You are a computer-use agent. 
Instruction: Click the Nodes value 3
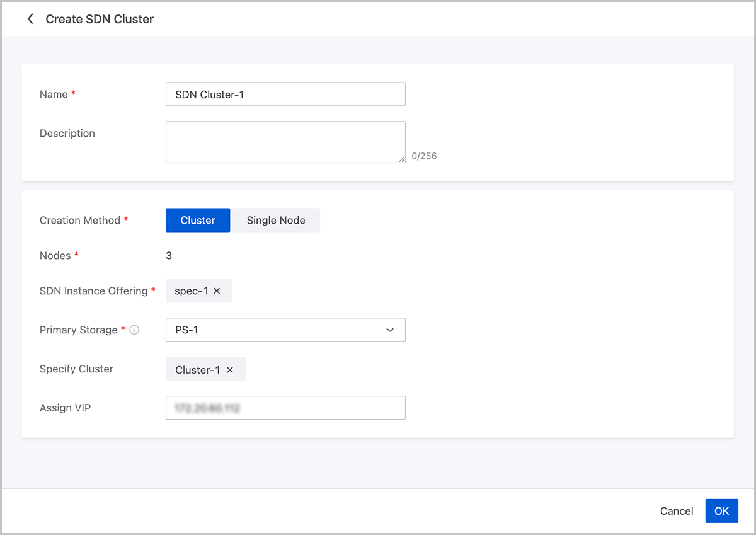[169, 256]
